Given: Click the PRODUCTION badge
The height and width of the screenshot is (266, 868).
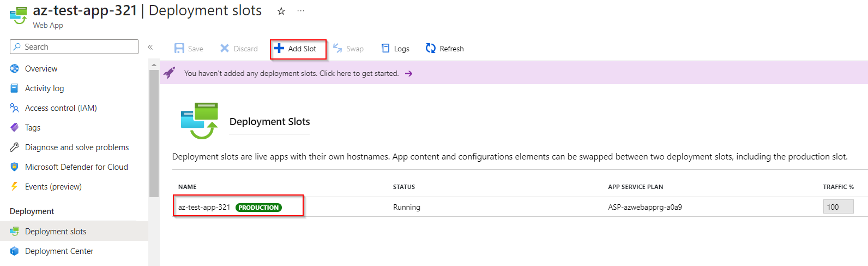Looking at the screenshot, I should [x=258, y=208].
